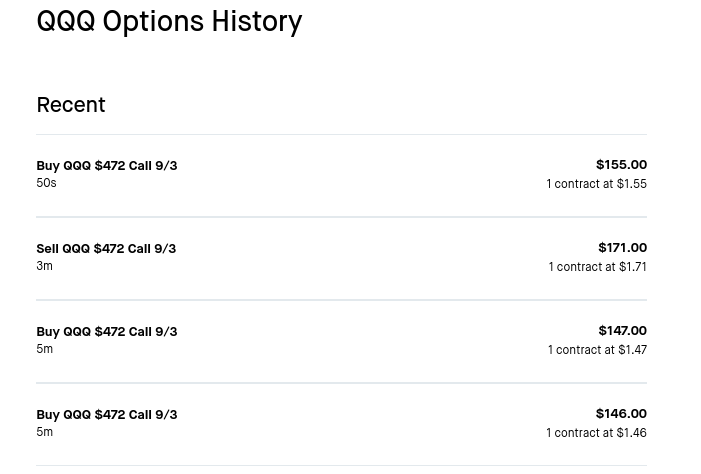Open the Sell QQQ $472 Call 9/3 order

[x=342, y=258]
